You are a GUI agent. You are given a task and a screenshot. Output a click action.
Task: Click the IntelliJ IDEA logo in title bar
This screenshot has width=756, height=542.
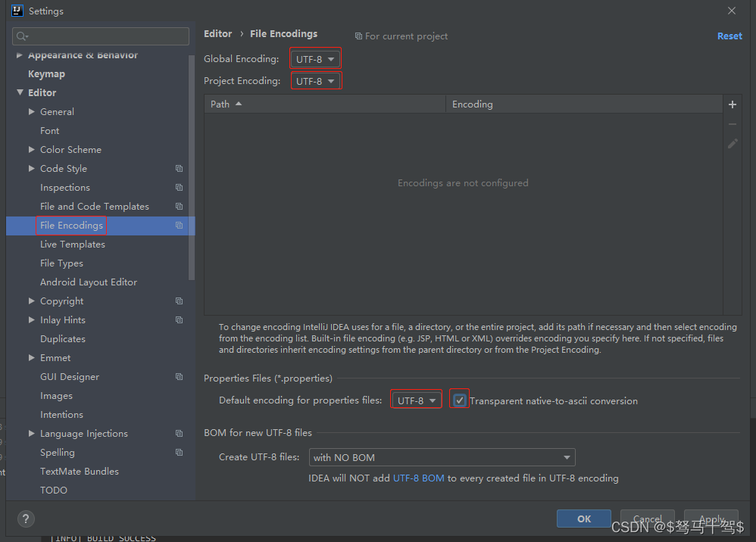point(17,11)
